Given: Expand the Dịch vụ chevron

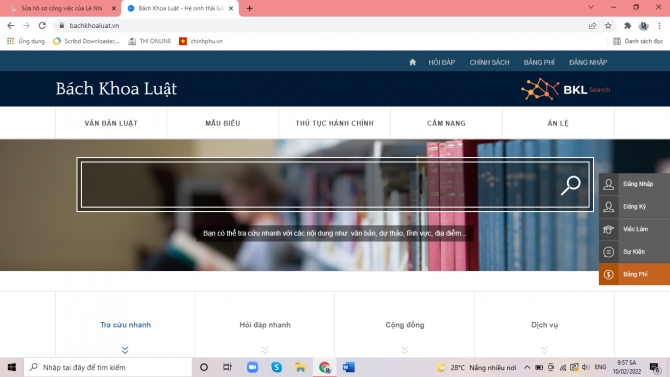Looking at the screenshot, I should tap(544, 350).
